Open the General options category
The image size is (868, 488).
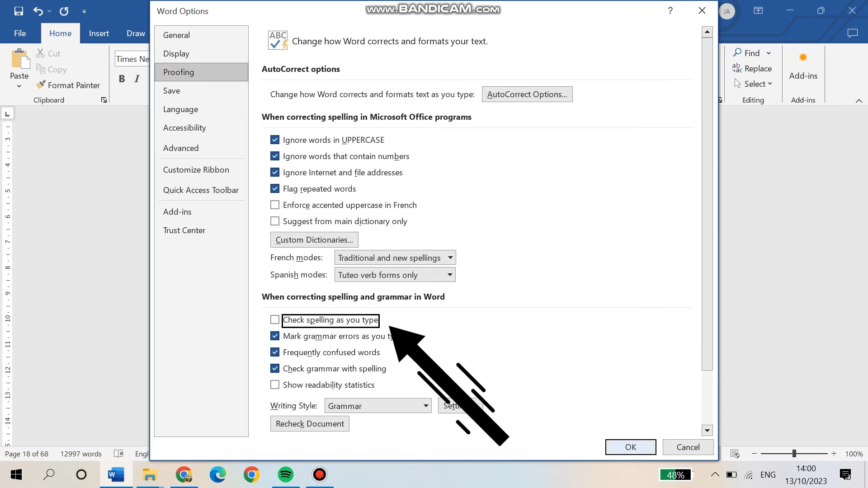pos(201,35)
